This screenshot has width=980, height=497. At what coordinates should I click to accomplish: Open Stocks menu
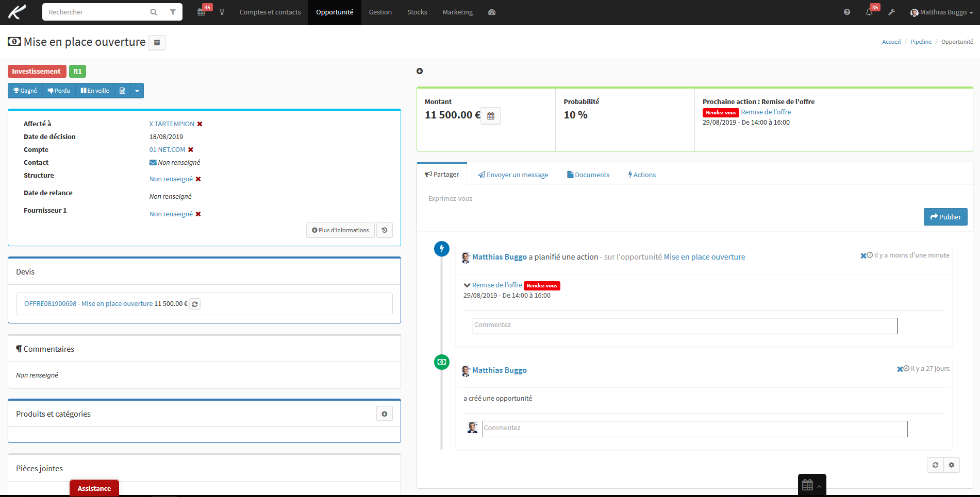(x=417, y=12)
